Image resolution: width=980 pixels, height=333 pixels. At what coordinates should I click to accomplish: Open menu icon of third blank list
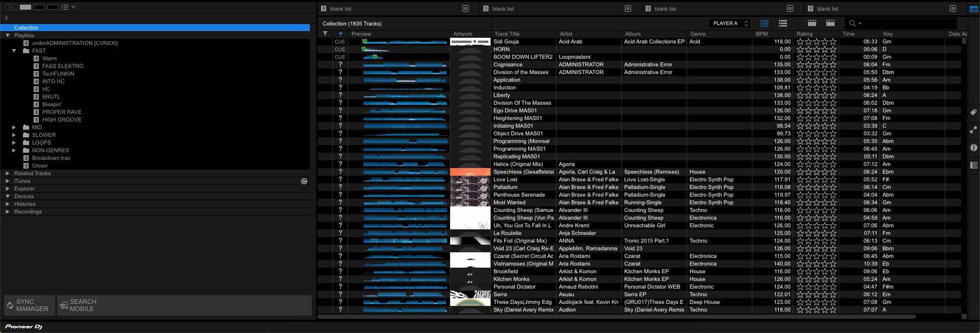click(x=790, y=9)
